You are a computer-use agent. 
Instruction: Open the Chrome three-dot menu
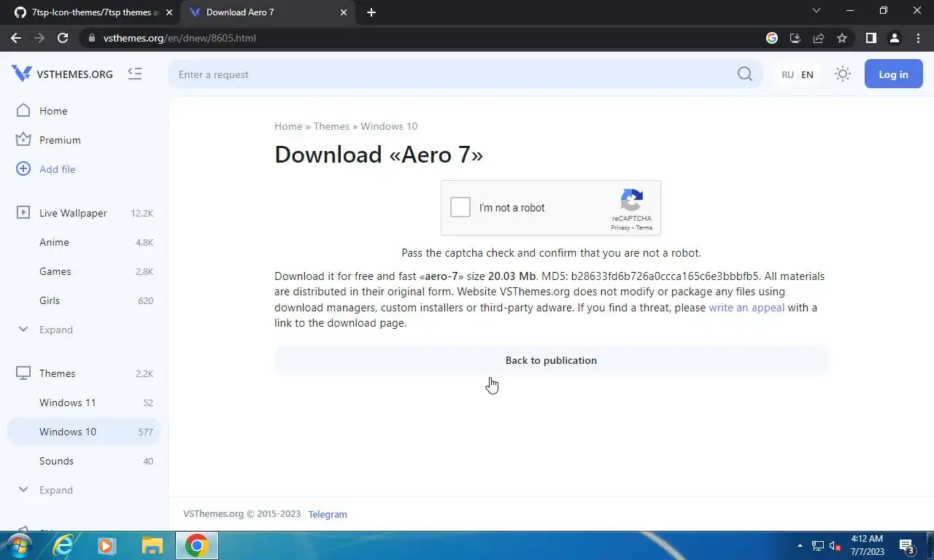[918, 38]
